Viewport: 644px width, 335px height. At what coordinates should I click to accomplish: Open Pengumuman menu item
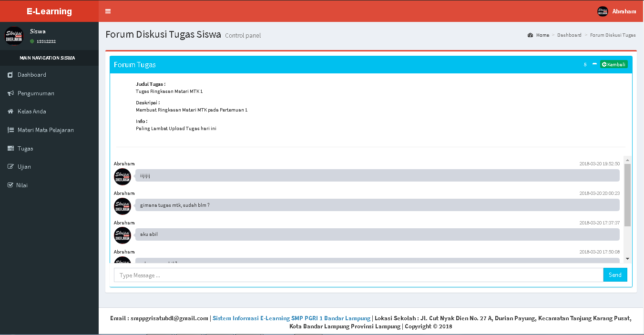49,93
